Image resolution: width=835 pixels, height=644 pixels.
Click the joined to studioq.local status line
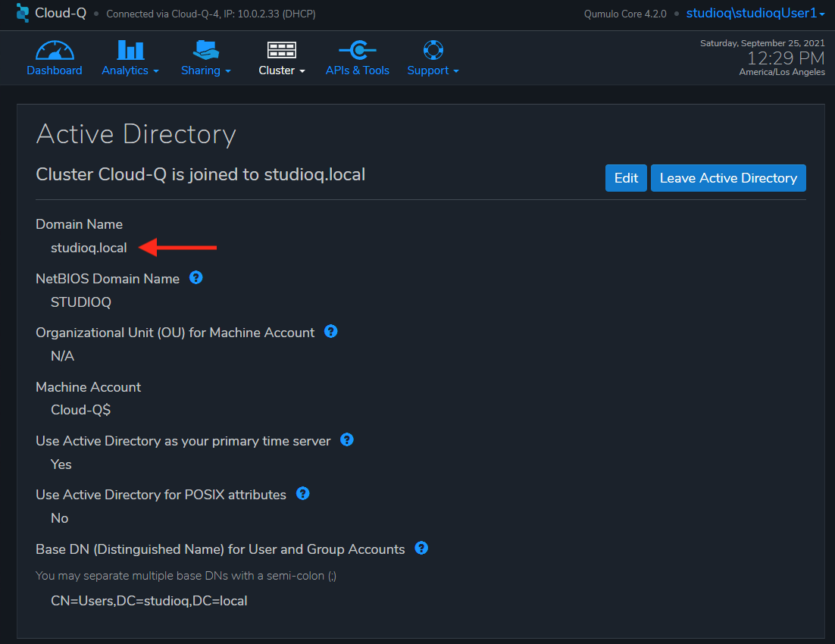click(201, 175)
